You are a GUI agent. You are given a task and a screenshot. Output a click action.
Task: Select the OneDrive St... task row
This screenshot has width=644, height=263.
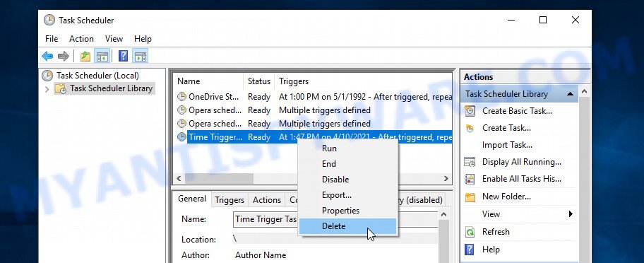click(x=314, y=97)
